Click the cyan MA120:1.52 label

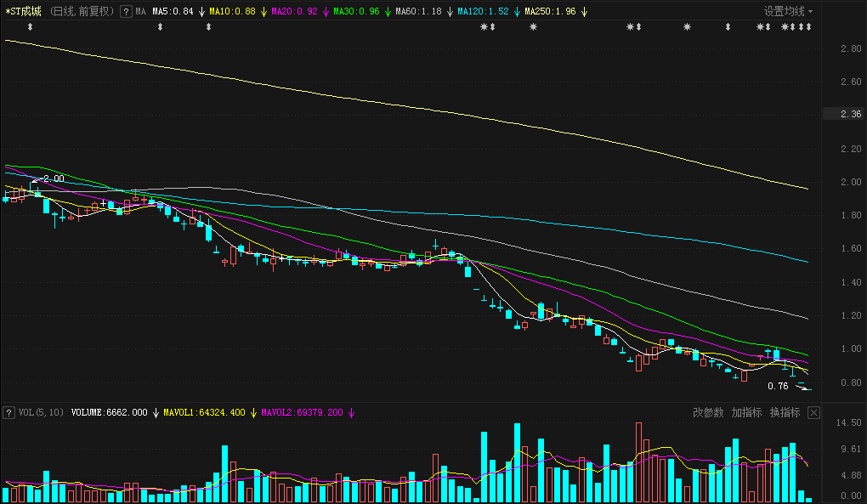pyautogui.click(x=483, y=12)
